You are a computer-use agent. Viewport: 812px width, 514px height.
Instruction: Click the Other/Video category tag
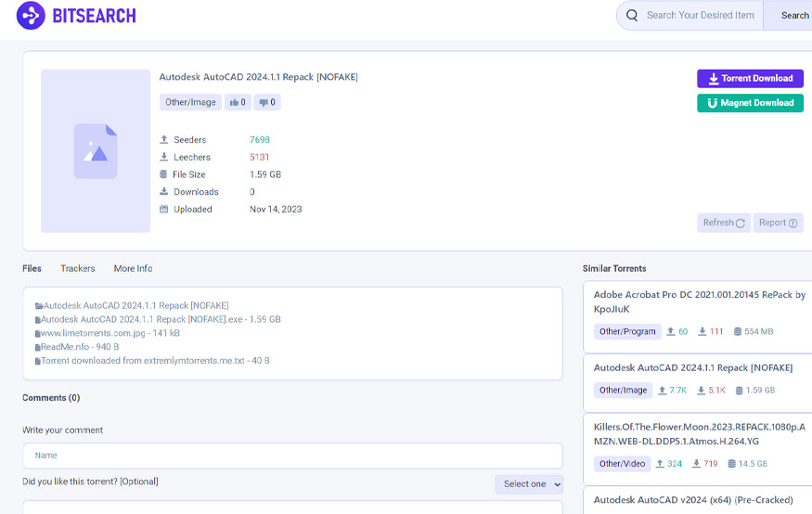(x=622, y=464)
